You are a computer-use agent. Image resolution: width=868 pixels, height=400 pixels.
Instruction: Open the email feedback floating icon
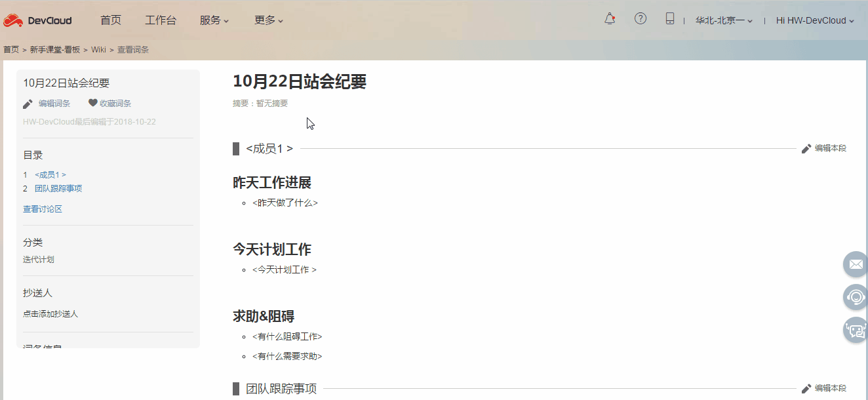click(855, 264)
